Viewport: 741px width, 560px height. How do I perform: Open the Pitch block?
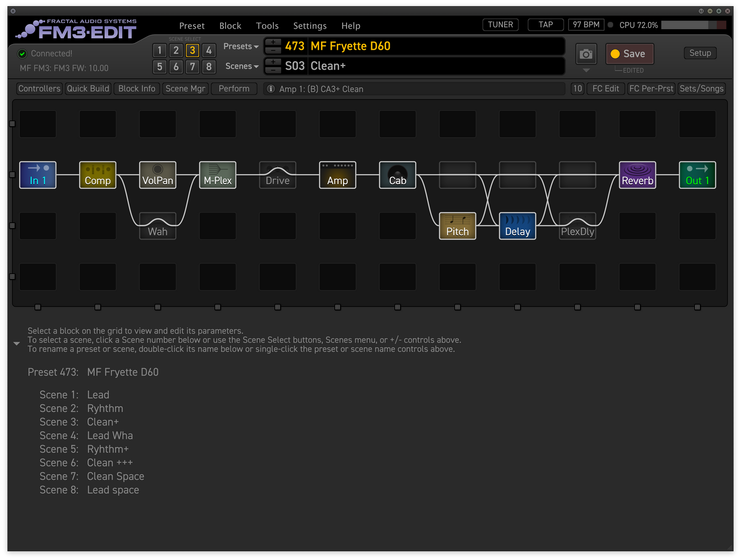(457, 226)
